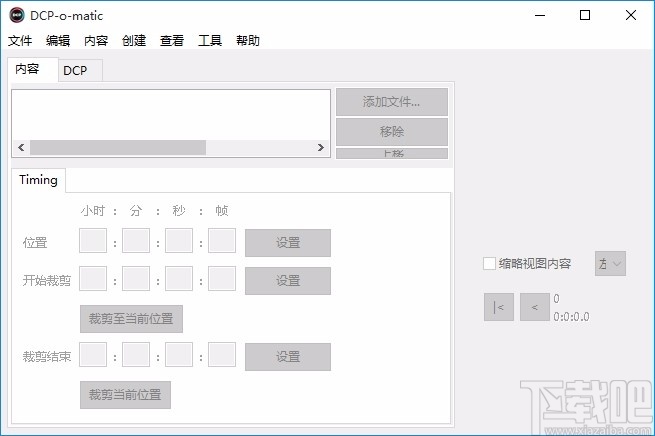This screenshot has width=655, height=436.
Task: Click the 裁剪结束 minutes input field
Action: tap(136, 355)
